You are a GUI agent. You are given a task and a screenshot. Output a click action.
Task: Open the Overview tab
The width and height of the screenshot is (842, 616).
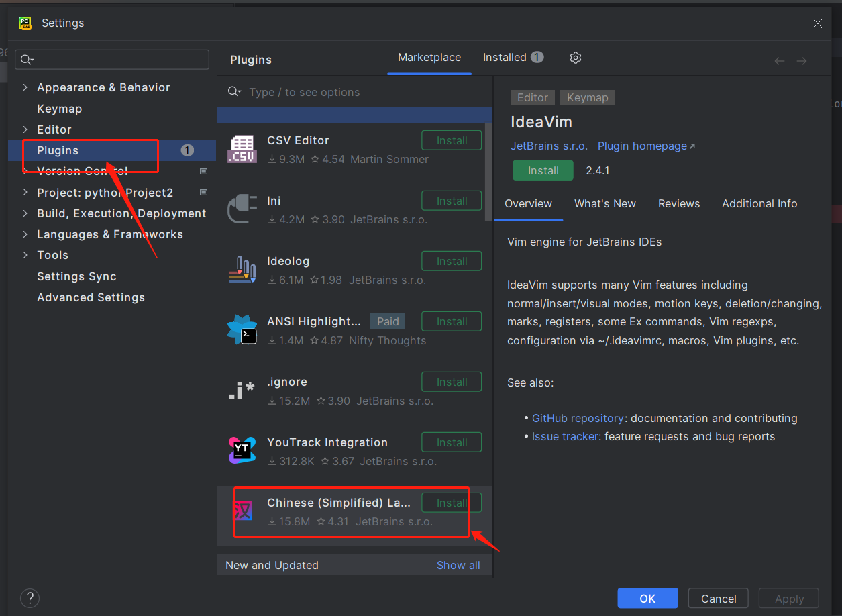(x=529, y=203)
